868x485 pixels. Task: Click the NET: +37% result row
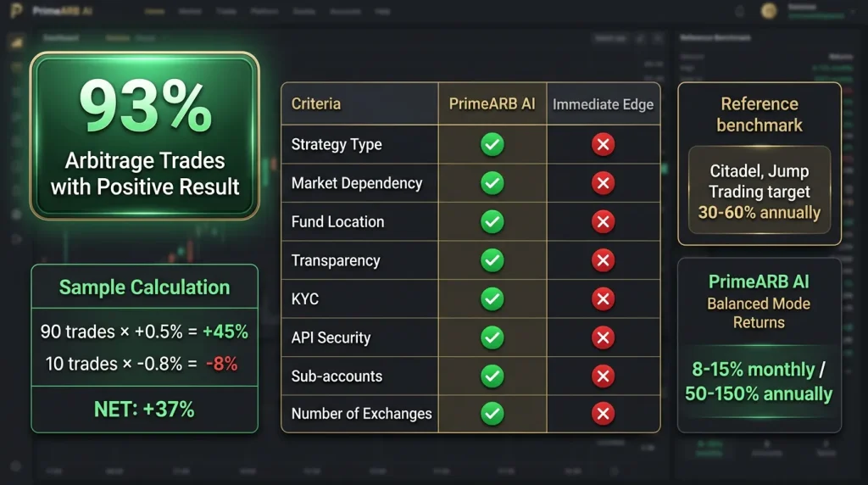pos(144,410)
